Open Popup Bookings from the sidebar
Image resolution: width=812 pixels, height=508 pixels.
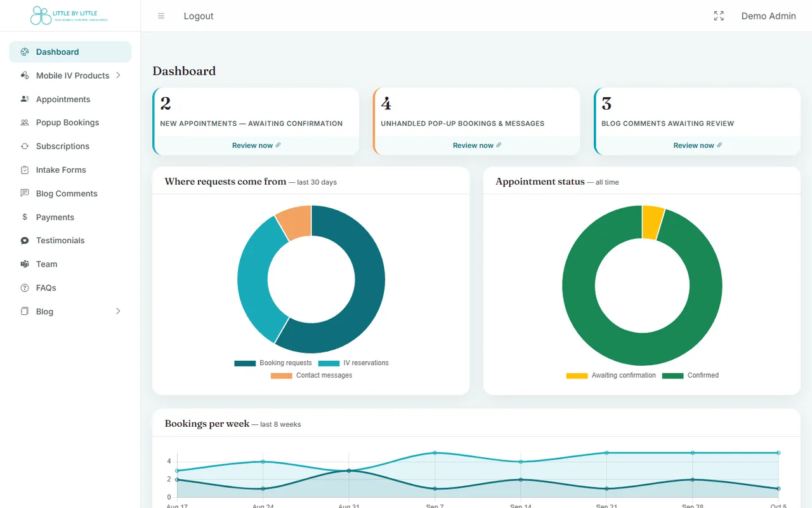(70, 123)
